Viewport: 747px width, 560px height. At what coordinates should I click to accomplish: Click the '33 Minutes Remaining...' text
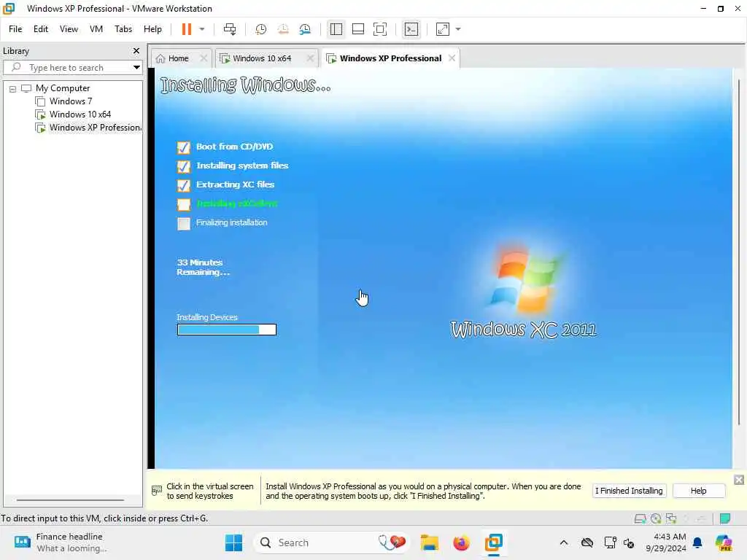point(203,267)
